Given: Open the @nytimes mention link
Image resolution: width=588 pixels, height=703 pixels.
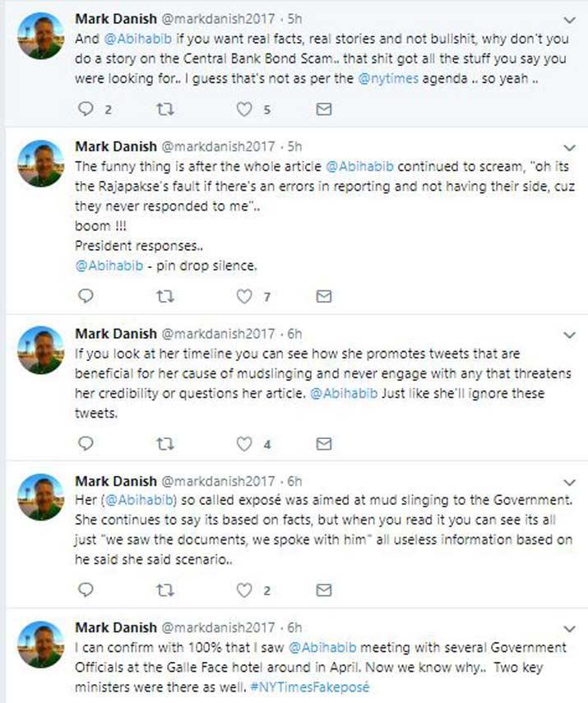Looking at the screenshot, I should click(x=388, y=78).
